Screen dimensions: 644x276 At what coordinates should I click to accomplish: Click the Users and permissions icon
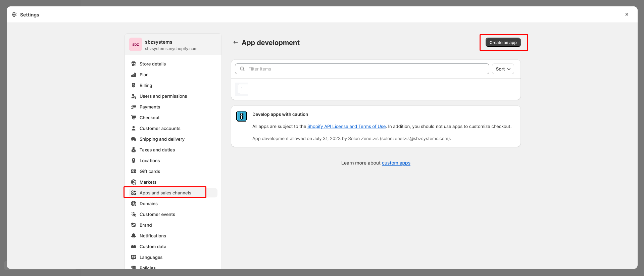coord(134,96)
